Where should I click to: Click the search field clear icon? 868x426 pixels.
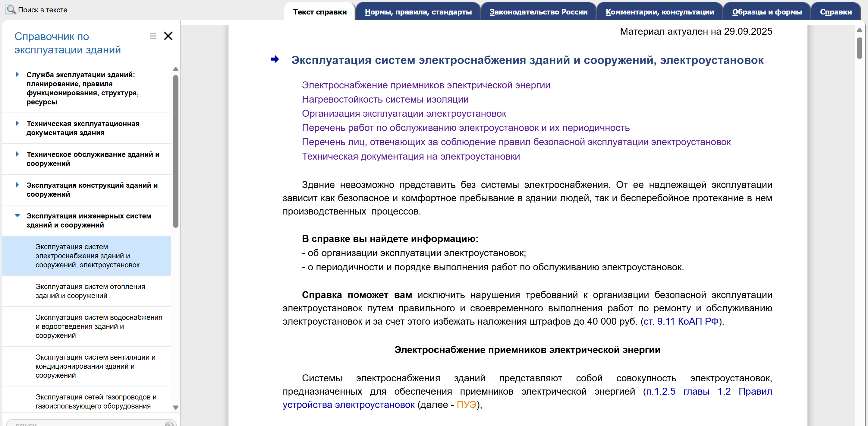pyautogui.click(x=169, y=424)
